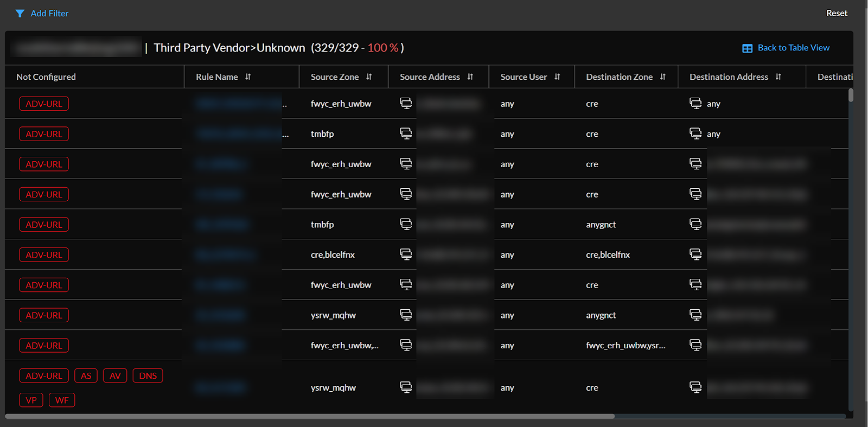The height and width of the screenshot is (427, 868).
Task: Sort by Source User column arrows
Action: (557, 77)
